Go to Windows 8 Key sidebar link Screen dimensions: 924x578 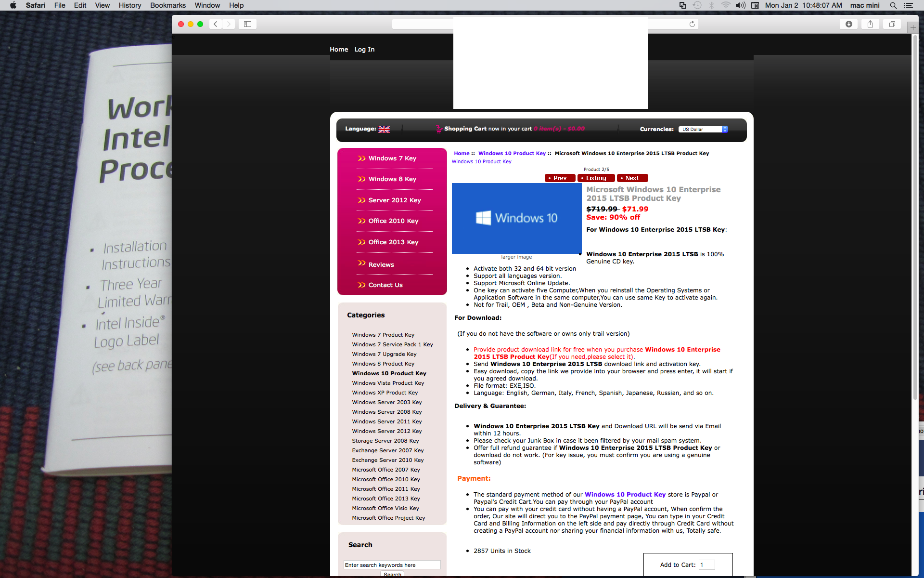coord(392,179)
